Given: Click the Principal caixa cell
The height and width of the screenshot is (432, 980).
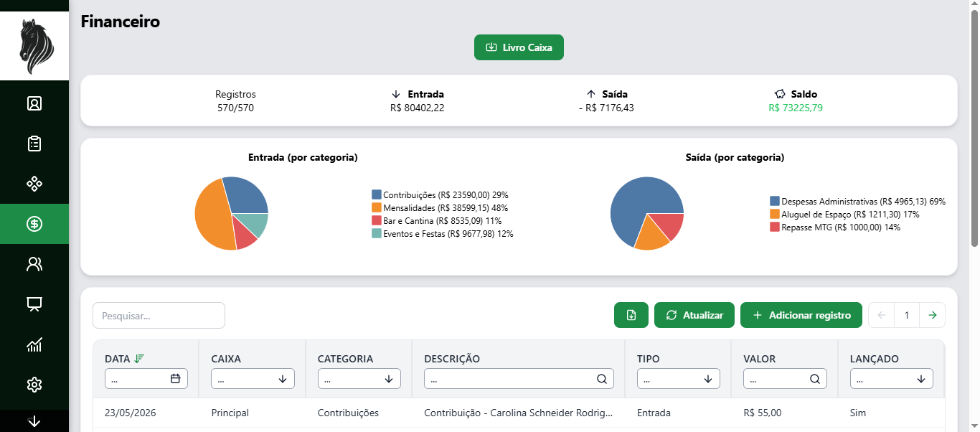Looking at the screenshot, I should coord(230,413).
